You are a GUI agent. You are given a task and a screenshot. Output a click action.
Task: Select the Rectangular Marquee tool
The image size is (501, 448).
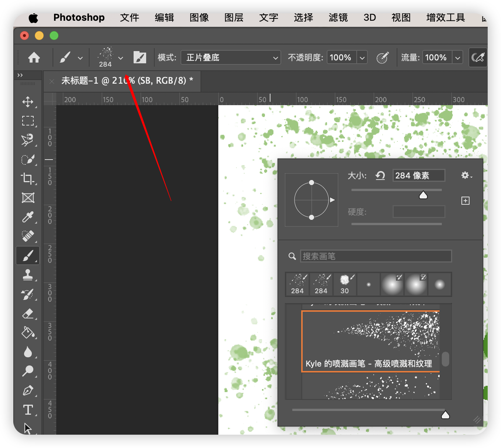[x=28, y=121]
